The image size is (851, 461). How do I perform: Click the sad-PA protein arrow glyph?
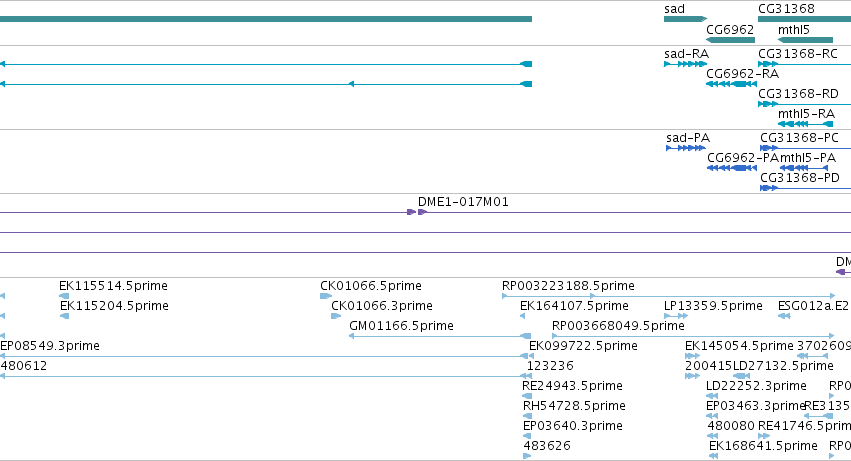pos(686,148)
